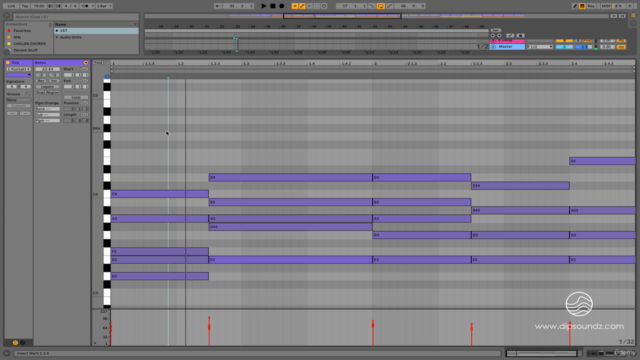Click the Inv notes button
The height and width of the screenshot is (360, 640).
click(54, 81)
